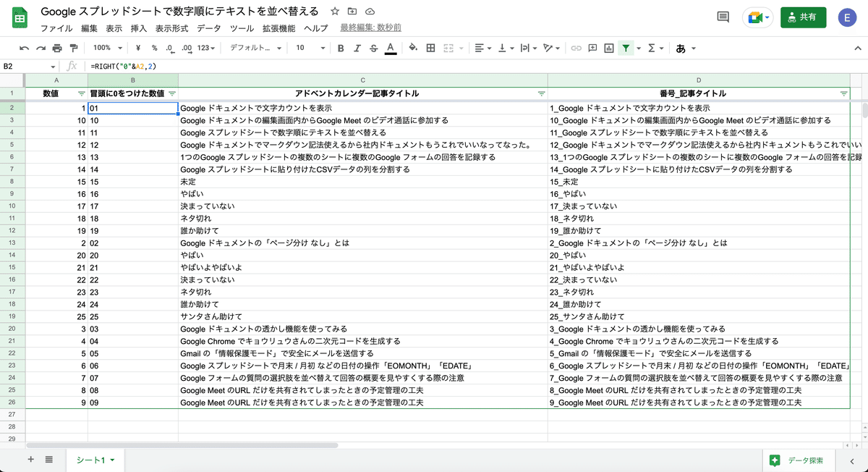Open the 拡張機能 menu
The width and height of the screenshot is (868, 472).
(278, 28)
